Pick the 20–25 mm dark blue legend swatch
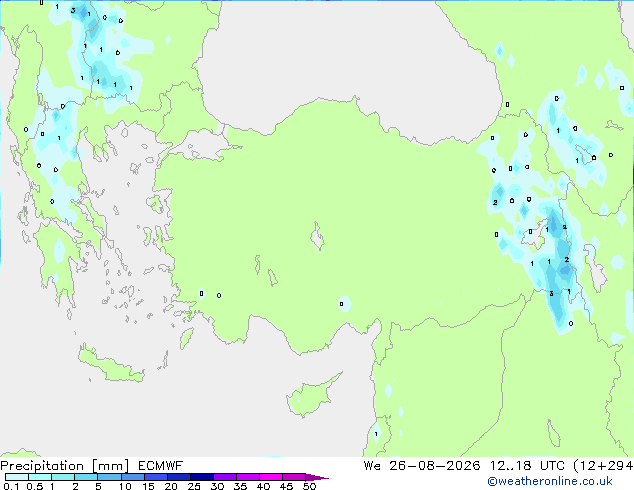 click(x=178, y=477)
